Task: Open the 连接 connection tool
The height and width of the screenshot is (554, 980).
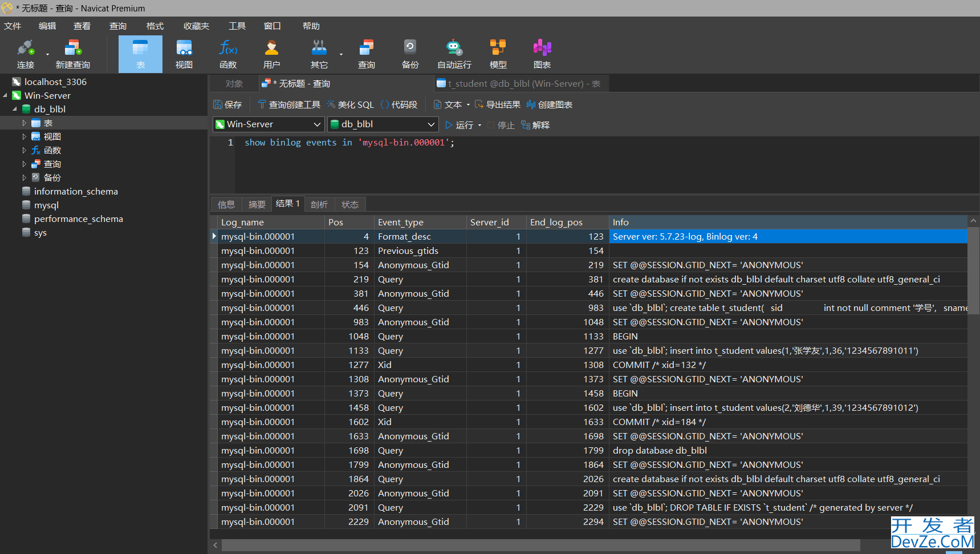Action: point(25,54)
